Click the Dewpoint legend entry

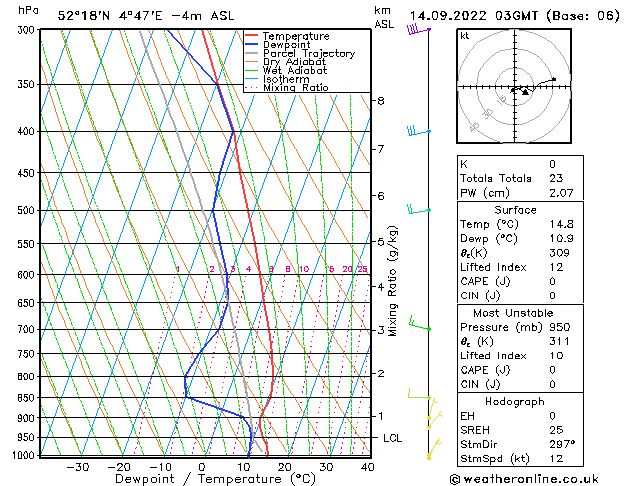pyautogui.click(x=286, y=45)
